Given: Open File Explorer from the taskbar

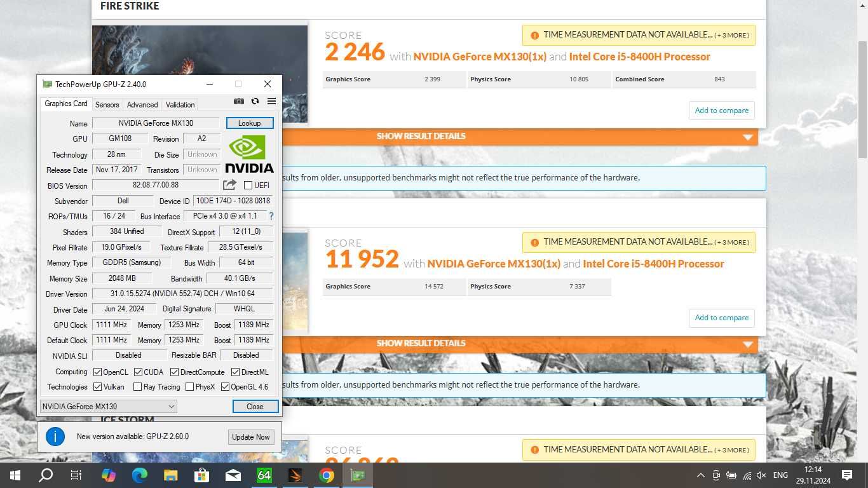Looking at the screenshot, I should pos(170,475).
